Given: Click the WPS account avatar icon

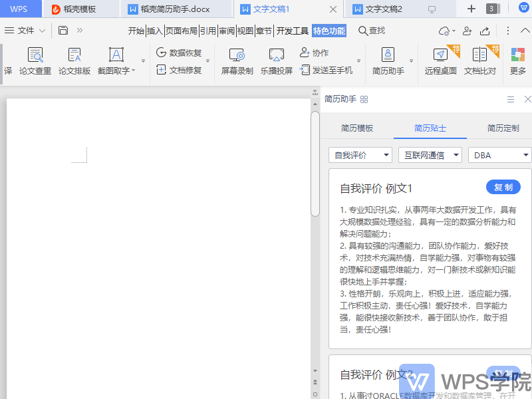Looking at the screenshot, I should click(523, 7).
